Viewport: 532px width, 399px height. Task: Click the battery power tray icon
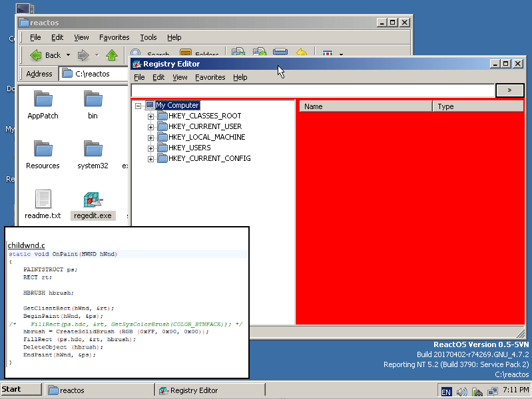[x=477, y=392]
